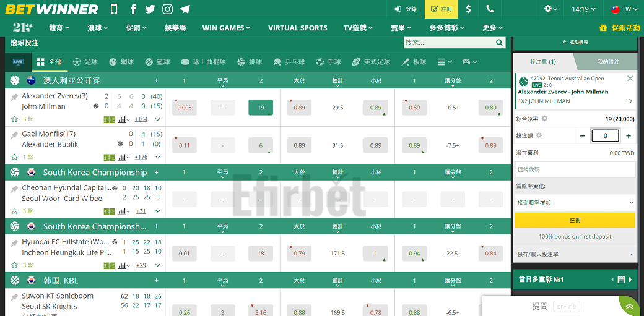The height and width of the screenshot is (316, 644).
Task: Select the 0.008 odds for Zverev
Action: coord(185,108)
